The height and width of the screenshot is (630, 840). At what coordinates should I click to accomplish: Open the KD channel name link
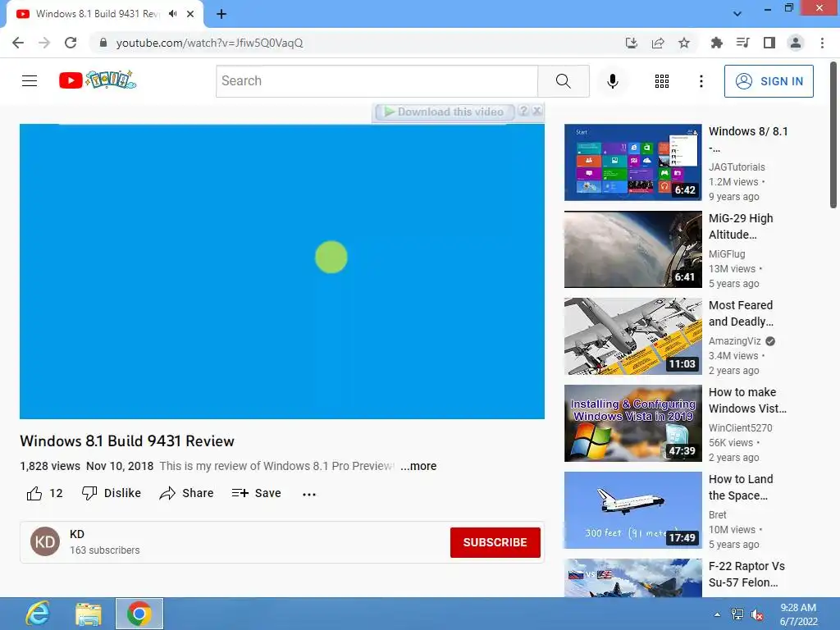pyautogui.click(x=77, y=534)
